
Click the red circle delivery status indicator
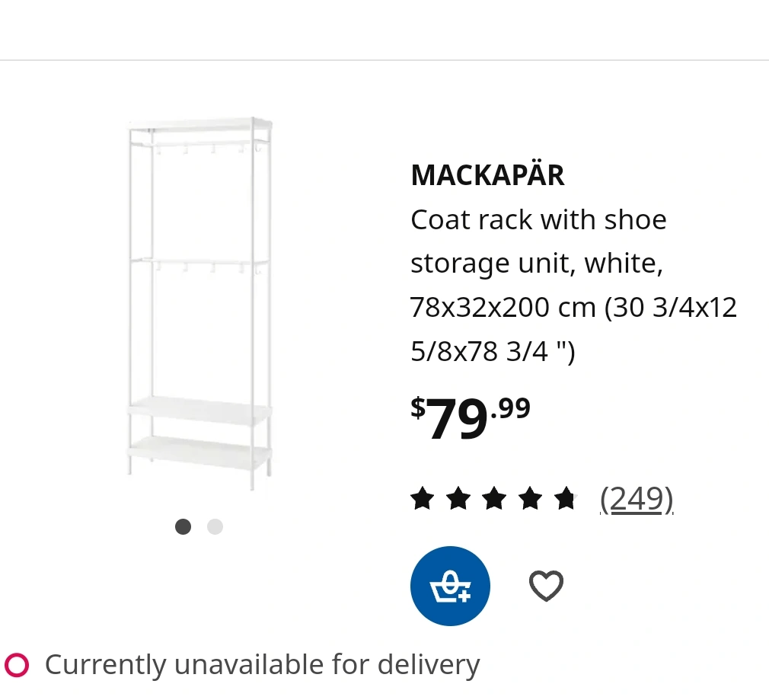click(x=17, y=665)
